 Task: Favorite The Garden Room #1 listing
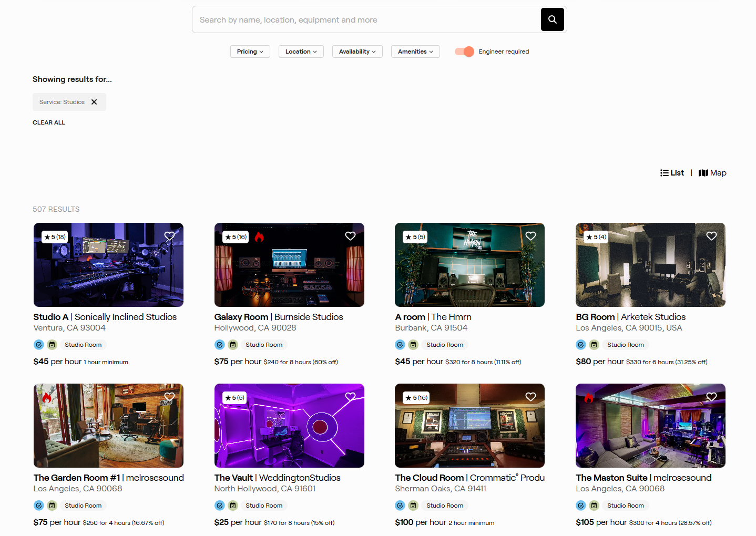(x=169, y=397)
